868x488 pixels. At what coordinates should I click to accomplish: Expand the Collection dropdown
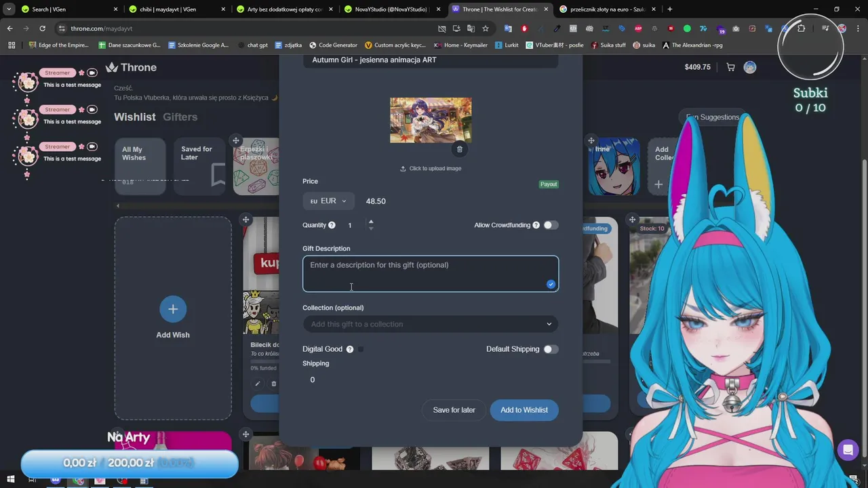point(431,324)
